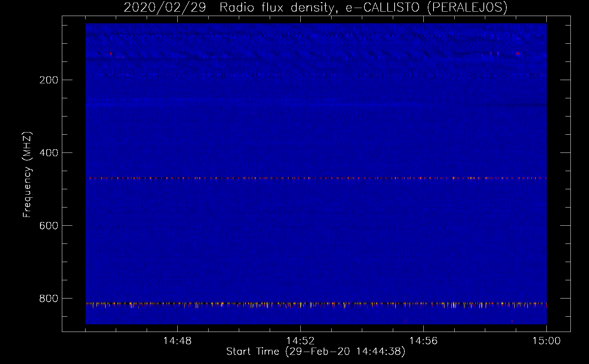
Task: Select the Start Time axis label text
Action: (x=316, y=352)
